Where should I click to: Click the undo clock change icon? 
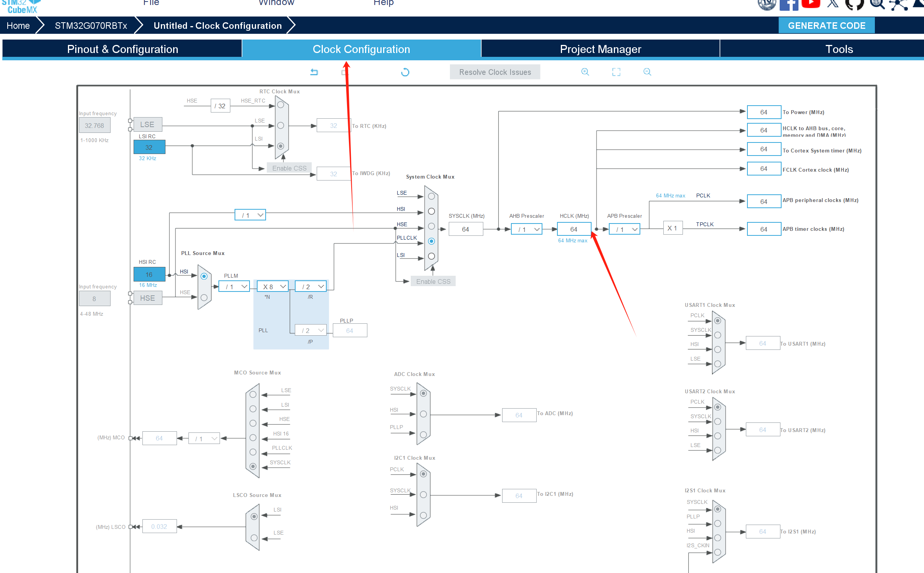[x=314, y=72]
